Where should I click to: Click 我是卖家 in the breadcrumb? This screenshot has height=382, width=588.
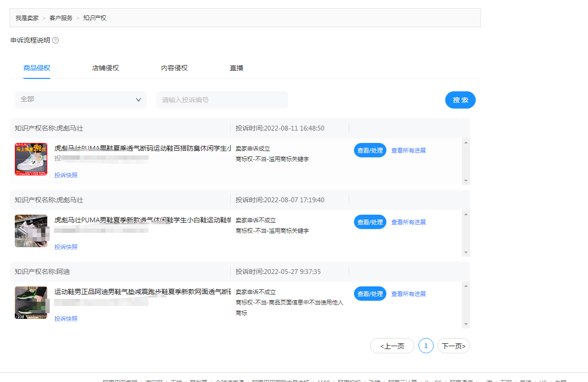point(27,18)
